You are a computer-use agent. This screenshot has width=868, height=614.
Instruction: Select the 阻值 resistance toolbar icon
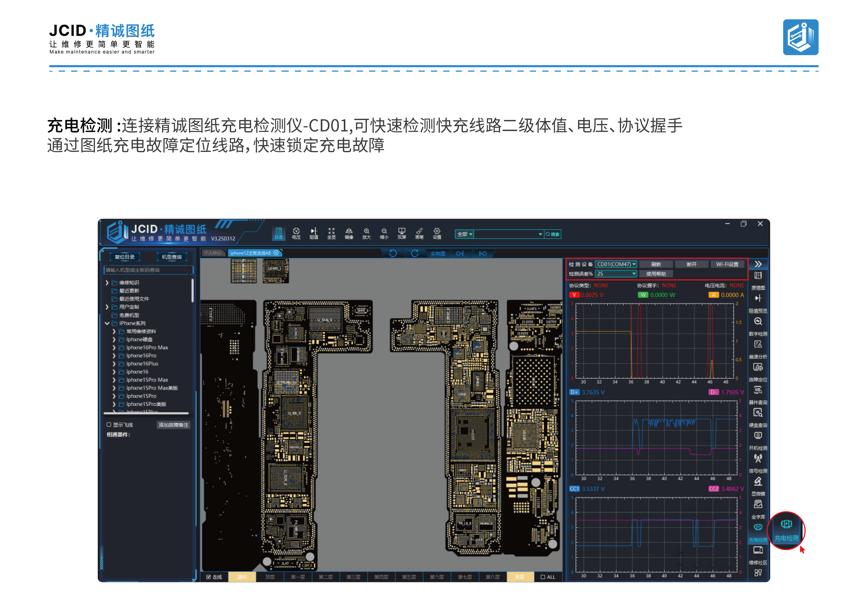[314, 233]
